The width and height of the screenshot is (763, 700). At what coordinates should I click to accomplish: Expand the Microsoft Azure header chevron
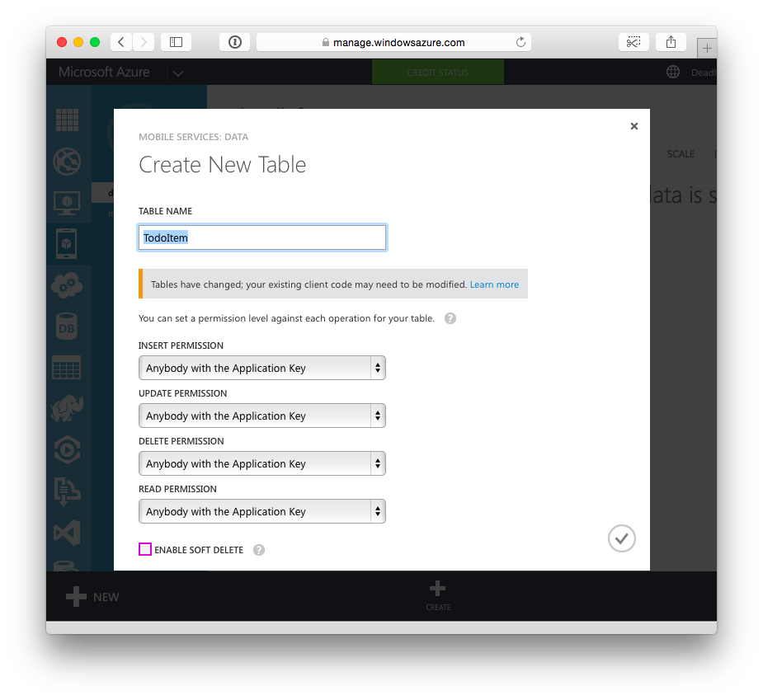click(x=178, y=73)
